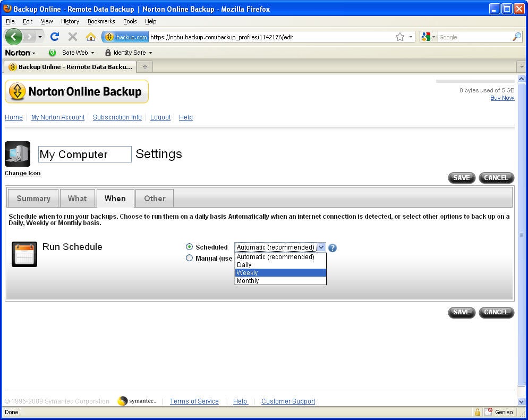Open the Customer Support link
528x420 pixels.
tap(288, 401)
